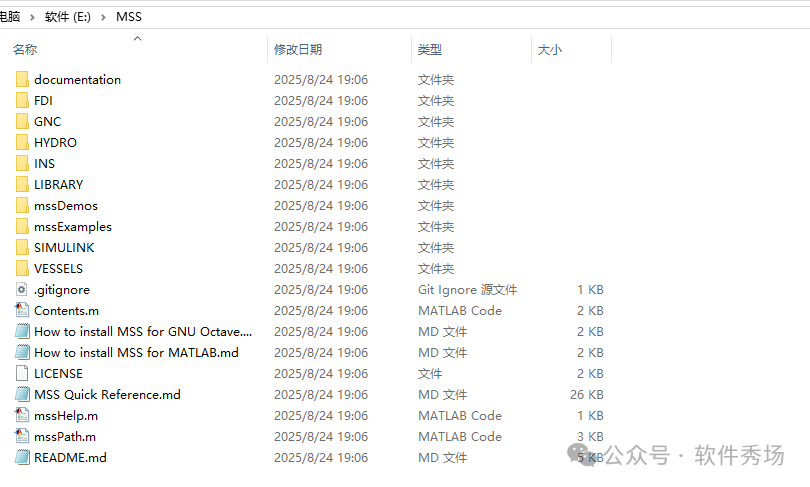Click the 3 KB size cell

tap(590, 436)
